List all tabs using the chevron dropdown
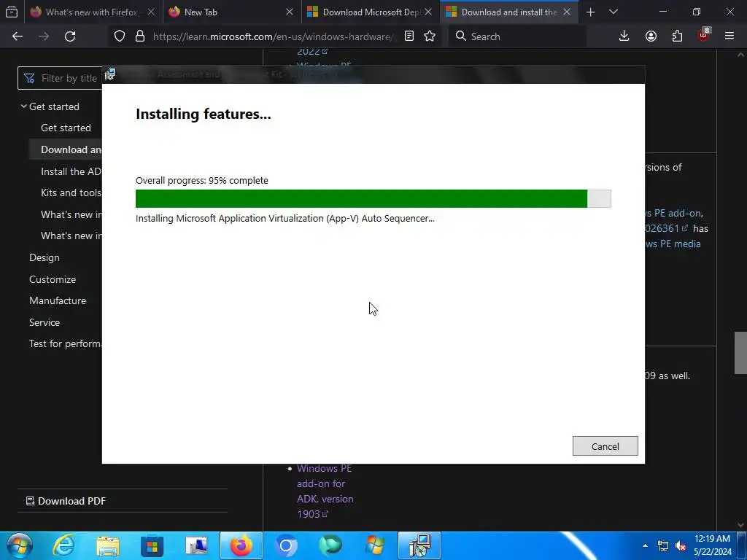747x560 pixels. click(614, 12)
